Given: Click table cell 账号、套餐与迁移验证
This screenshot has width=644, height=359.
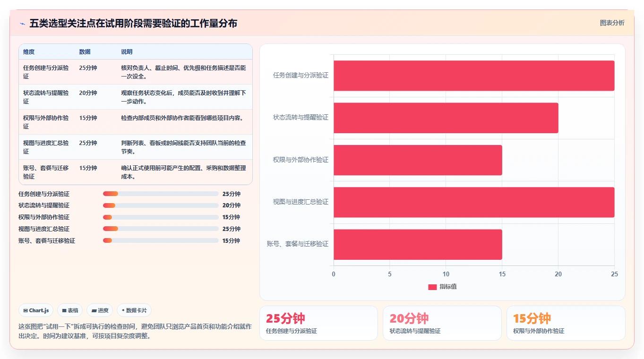Looking at the screenshot, I should tap(46, 172).
